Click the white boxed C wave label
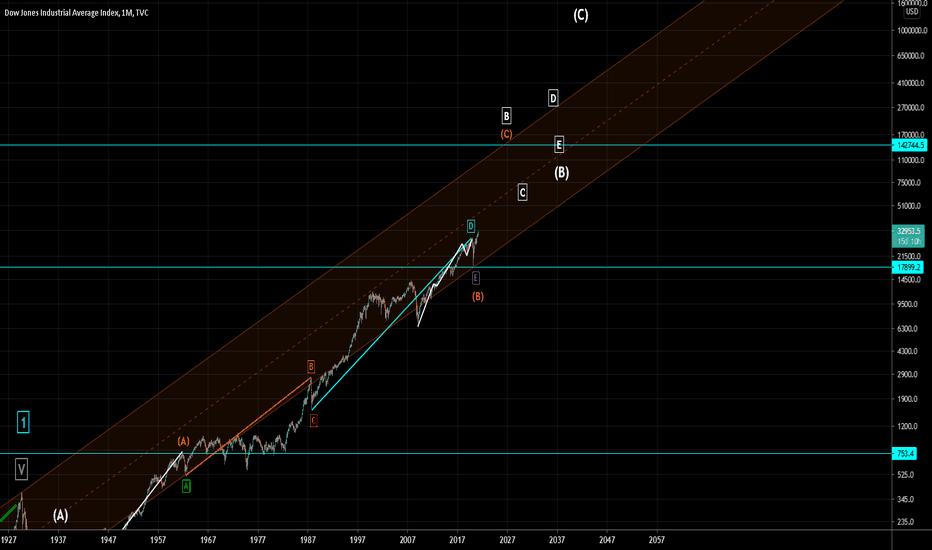This screenshot has height=550, width=932. [522, 193]
